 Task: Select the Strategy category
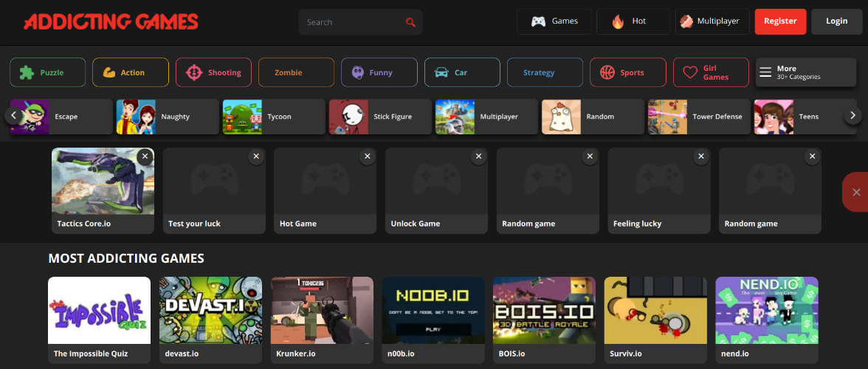545,72
